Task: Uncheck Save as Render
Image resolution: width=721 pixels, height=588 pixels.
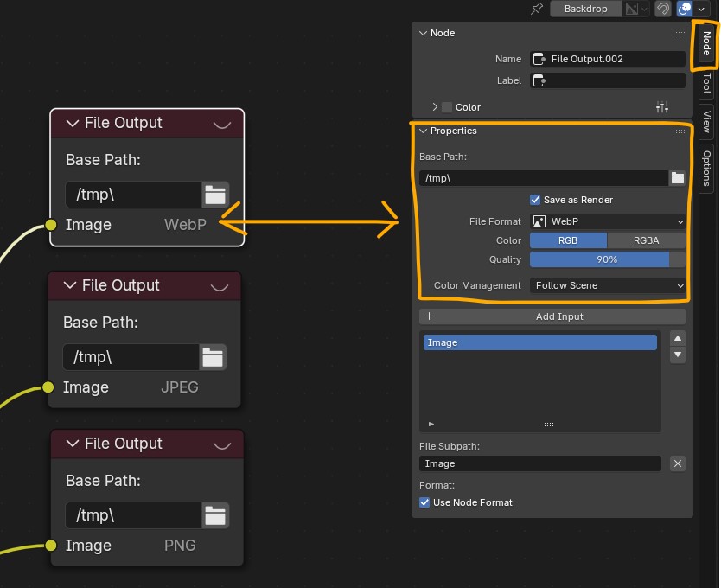Action: click(535, 200)
